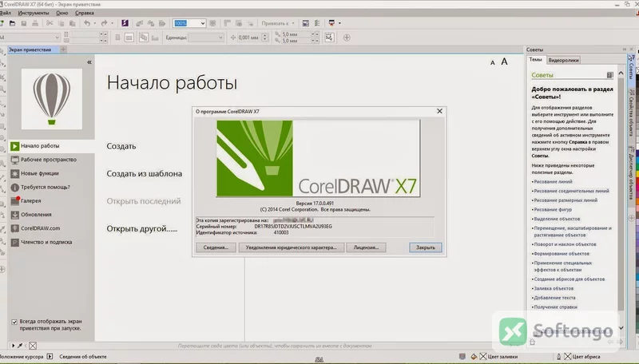This screenshot has width=639, height=364.
Task: Click the 'Сведения...' button in About dialog
Action: 216,247
